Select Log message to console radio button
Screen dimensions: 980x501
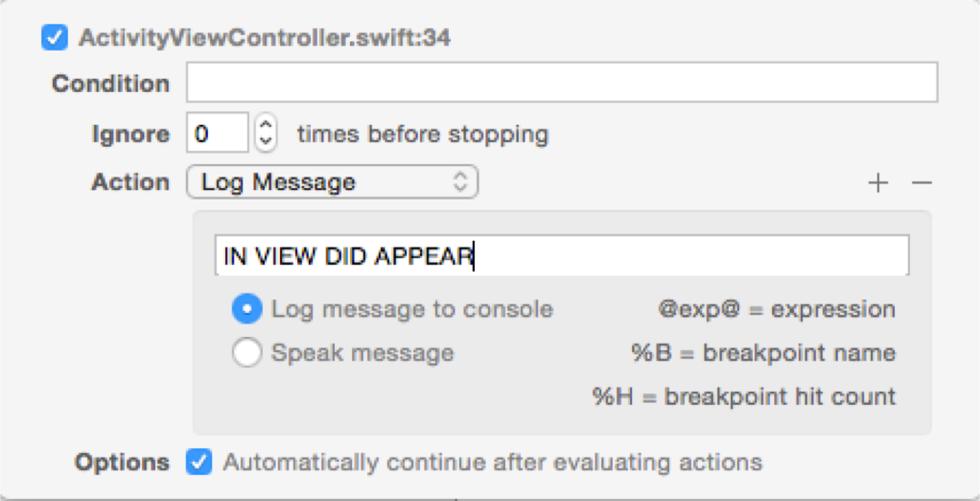click(246, 309)
